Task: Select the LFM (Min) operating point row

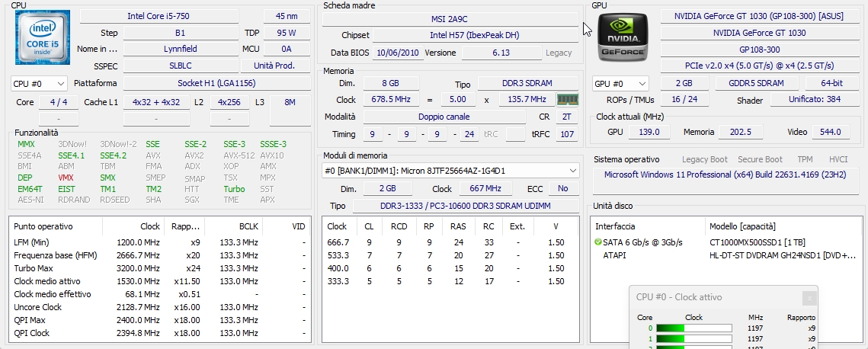Action: [x=159, y=242]
